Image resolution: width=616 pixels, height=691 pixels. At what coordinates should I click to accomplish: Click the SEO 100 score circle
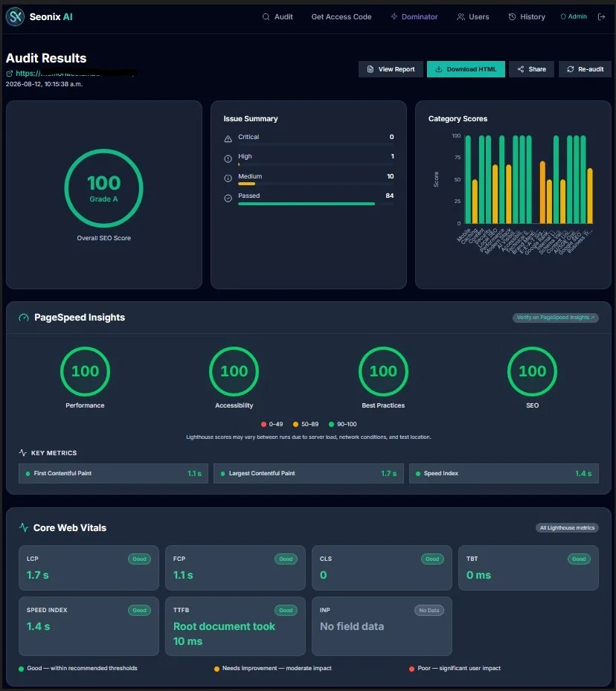tap(532, 371)
